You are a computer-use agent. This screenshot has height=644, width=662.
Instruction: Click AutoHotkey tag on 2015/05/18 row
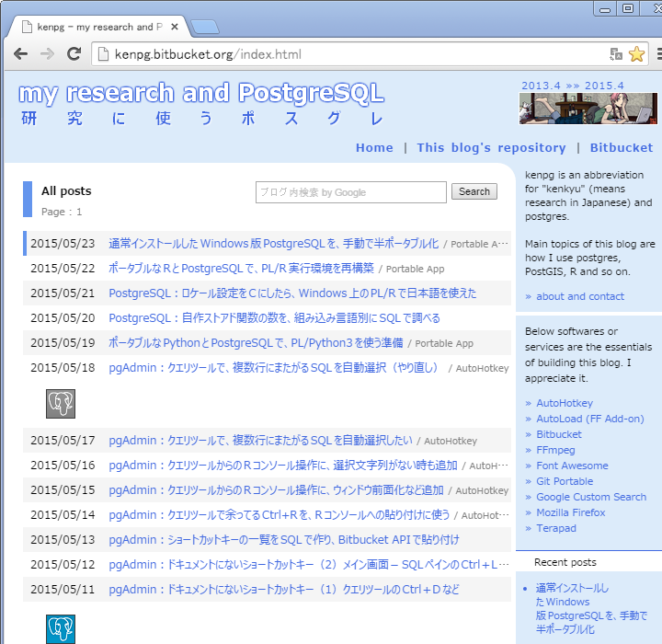482,368
